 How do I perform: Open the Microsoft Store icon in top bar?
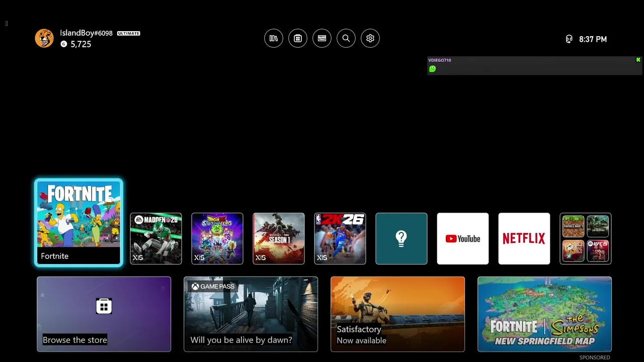298,38
